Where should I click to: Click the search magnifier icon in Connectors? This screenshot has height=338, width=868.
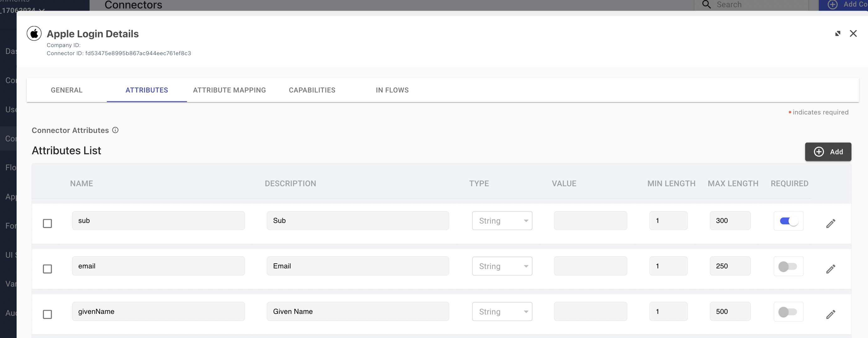(x=707, y=5)
